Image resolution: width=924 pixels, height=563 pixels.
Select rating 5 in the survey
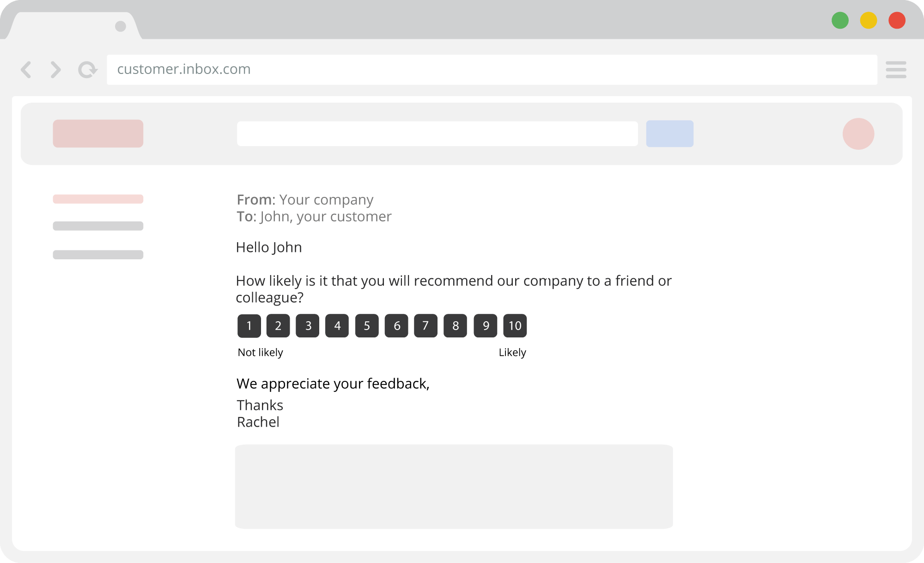click(367, 326)
